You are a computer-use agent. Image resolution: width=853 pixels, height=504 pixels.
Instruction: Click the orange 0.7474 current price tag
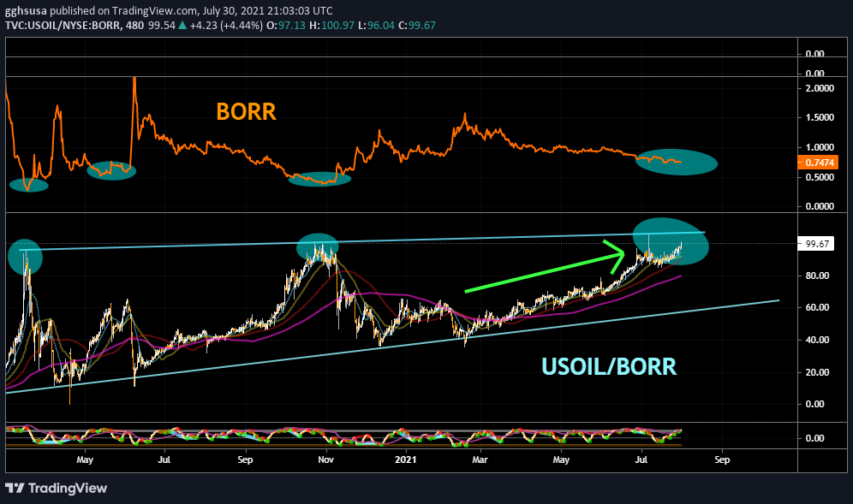(818, 163)
